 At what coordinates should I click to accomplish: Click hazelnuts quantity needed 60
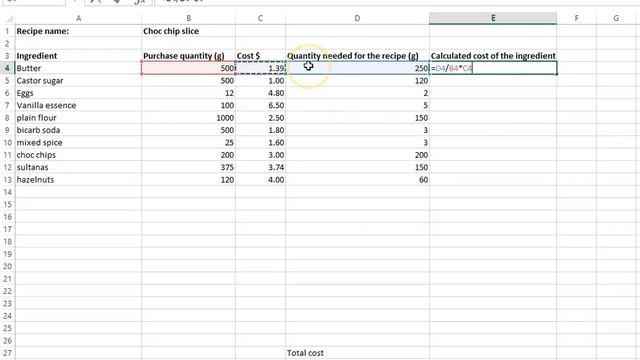coord(357,180)
